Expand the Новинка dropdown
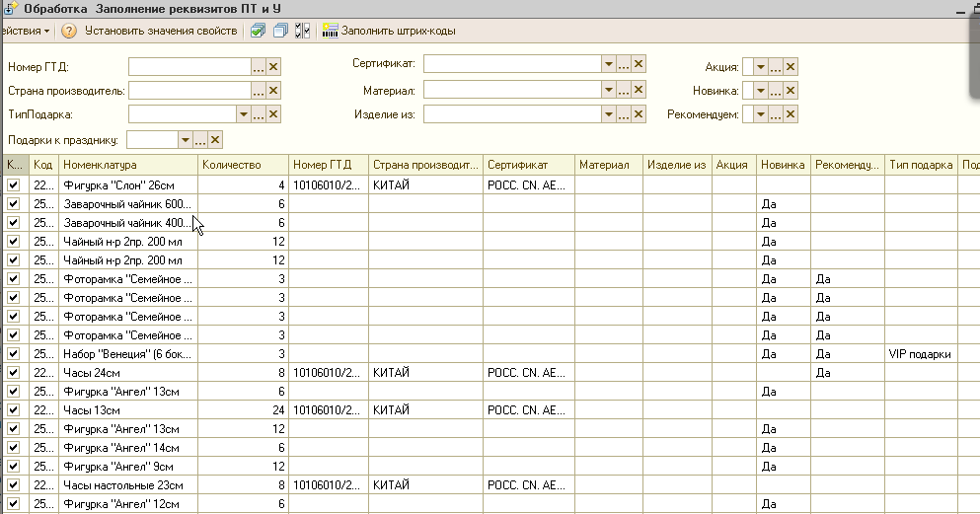The image size is (980, 514). click(760, 91)
